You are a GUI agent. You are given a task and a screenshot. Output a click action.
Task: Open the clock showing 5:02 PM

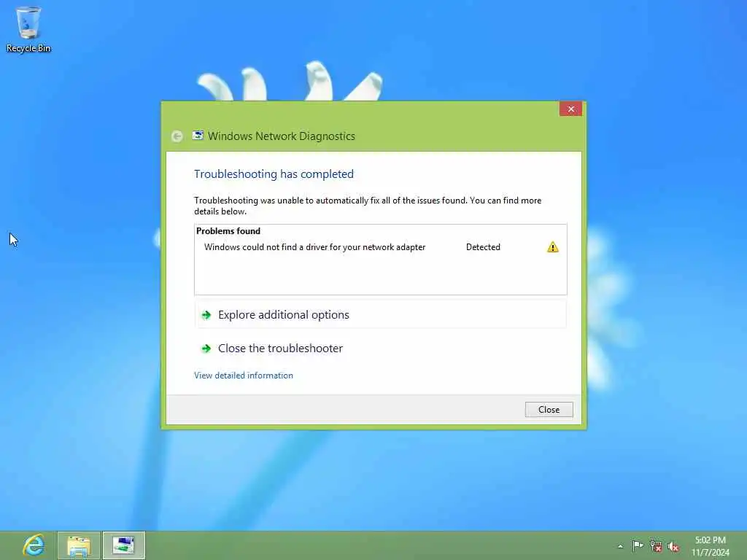point(711,546)
